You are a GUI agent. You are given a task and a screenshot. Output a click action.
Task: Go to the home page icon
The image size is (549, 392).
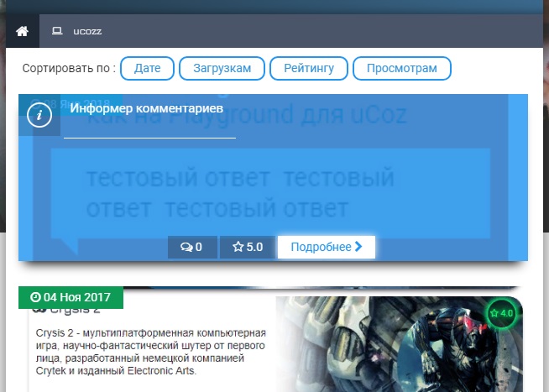[22, 31]
